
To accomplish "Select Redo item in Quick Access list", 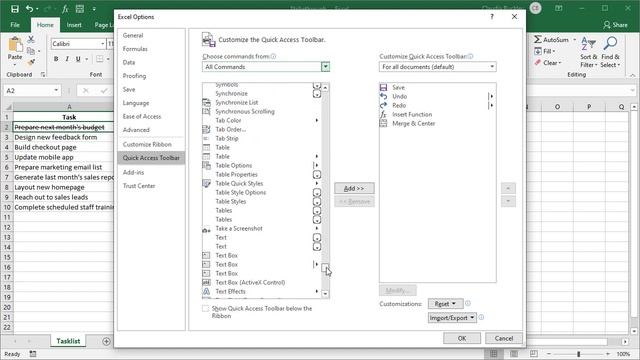I will pyautogui.click(x=438, y=105).
